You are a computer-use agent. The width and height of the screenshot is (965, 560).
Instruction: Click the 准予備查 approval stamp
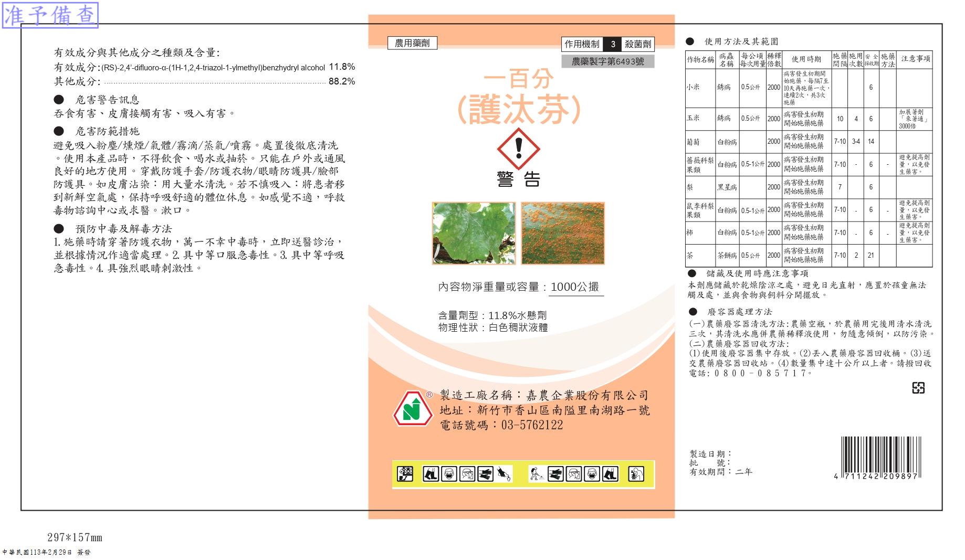[x=50, y=15]
